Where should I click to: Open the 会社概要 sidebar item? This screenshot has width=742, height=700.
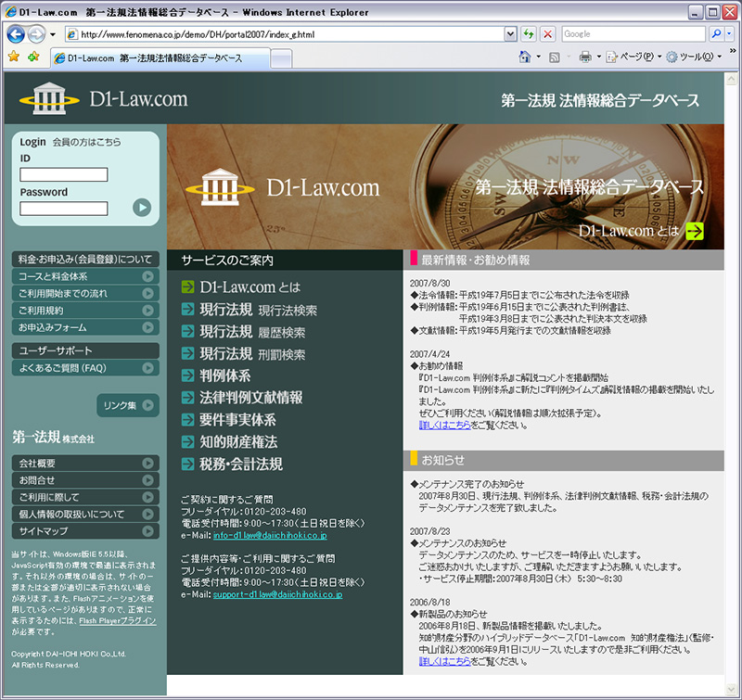85,463
